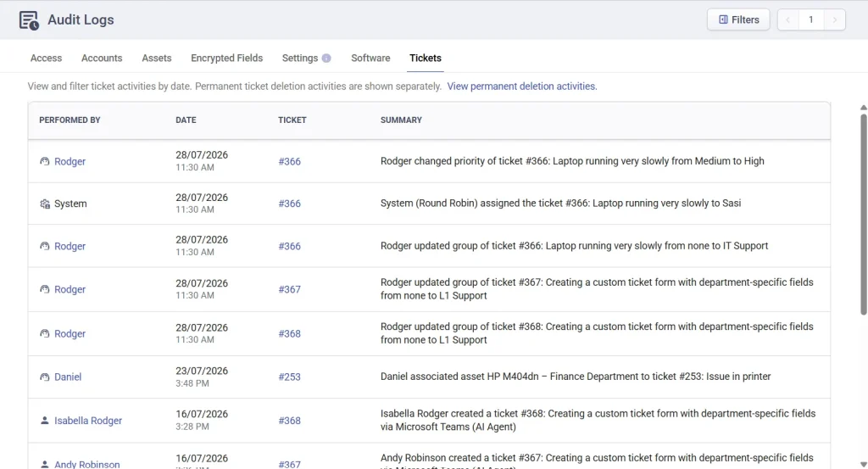Open Rodger link in the ticket #368 group row
The image size is (868, 469).
coord(70,334)
